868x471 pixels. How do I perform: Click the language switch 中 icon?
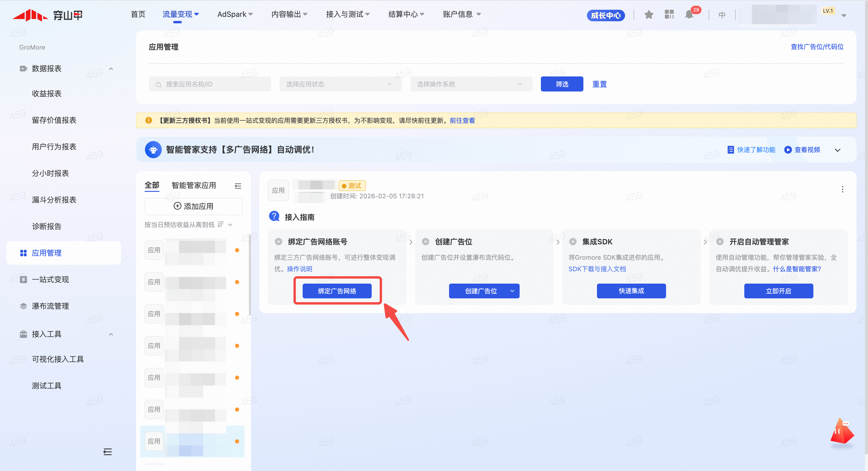[722, 15]
